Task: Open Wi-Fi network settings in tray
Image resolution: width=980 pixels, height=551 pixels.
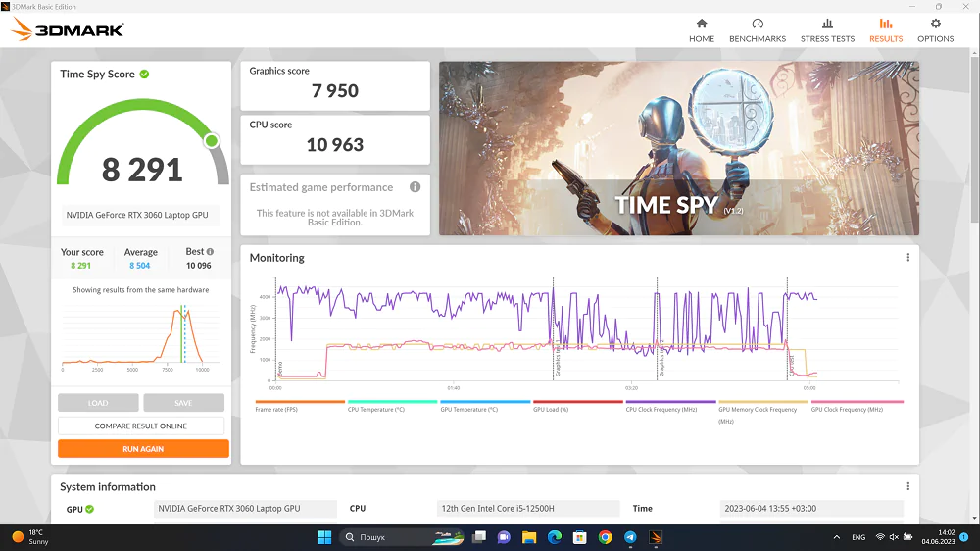Action: pos(880,537)
